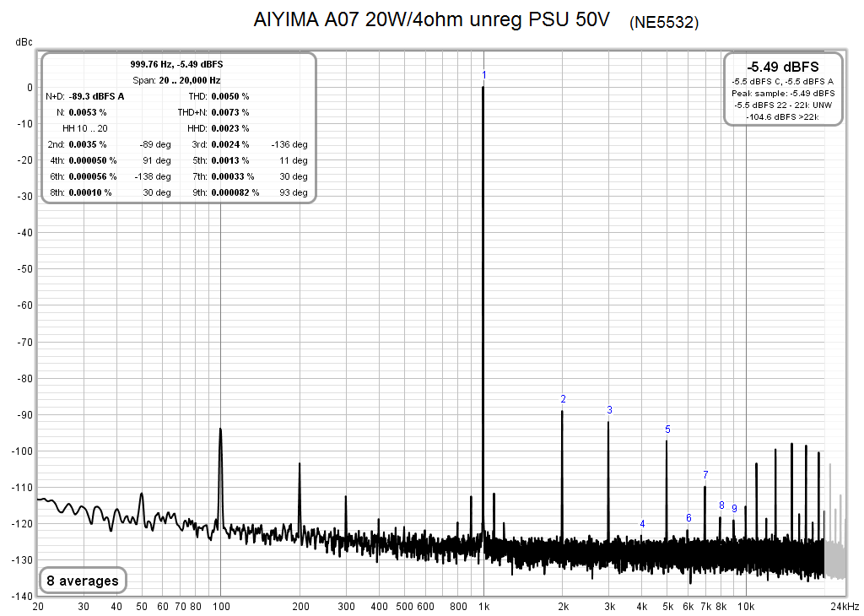Image resolution: width=864 pixels, height=616 pixels.
Task: Click the chart title 'AIYIMA A07 20W/4ohm unreg PSU 50V'
Action: (431, 20)
